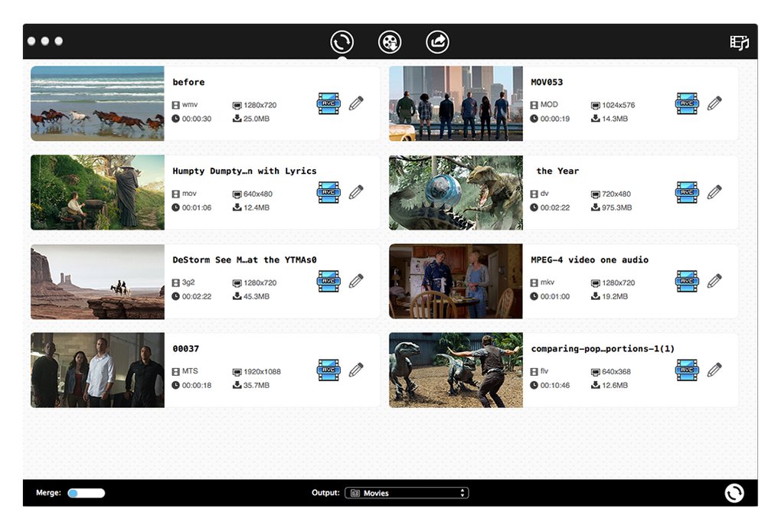Image resolution: width=781 pixels, height=532 pixels.
Task: Click the '19.2MB' file size text
Action: [615, 296]
